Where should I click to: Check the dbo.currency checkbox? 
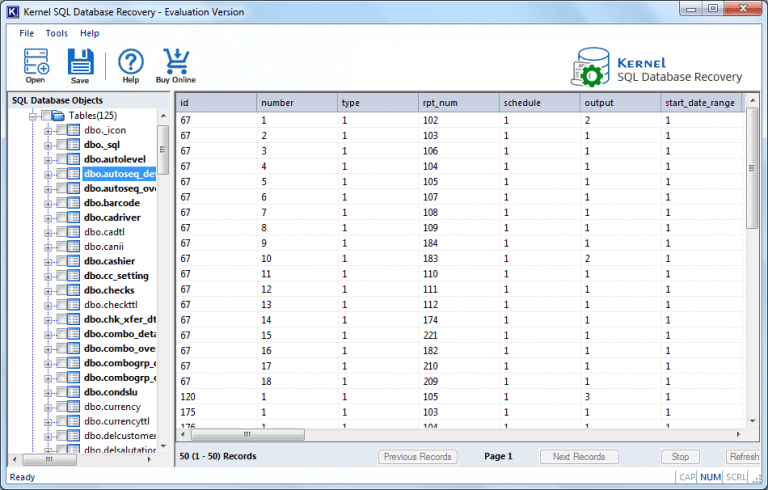(61, 407)
